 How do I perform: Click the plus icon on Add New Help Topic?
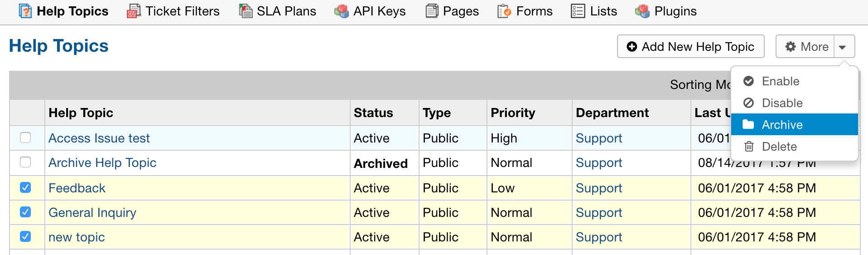[632, 47]
